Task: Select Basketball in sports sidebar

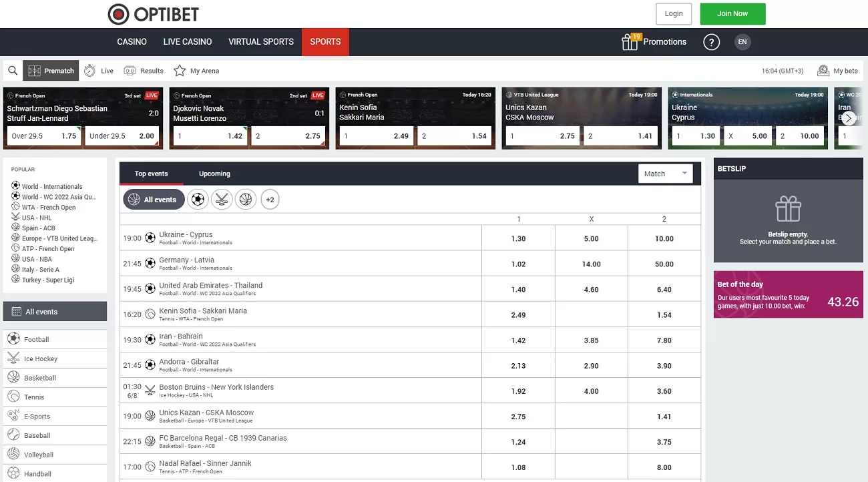Action: 55,378
